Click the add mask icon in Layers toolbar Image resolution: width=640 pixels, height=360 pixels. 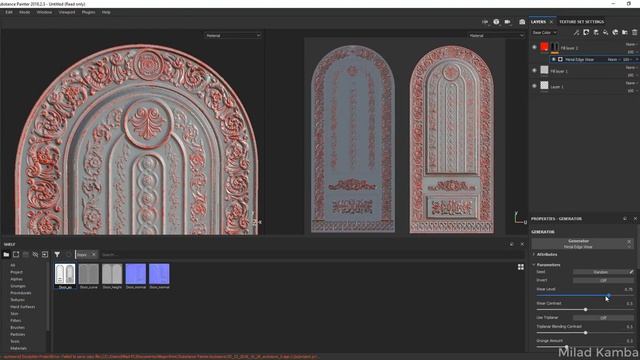(x=586, y=32)
